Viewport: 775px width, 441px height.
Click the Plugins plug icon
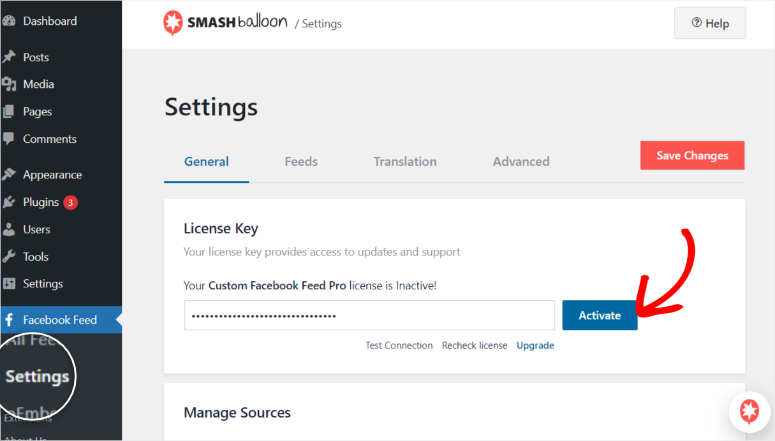coord(9,202)
